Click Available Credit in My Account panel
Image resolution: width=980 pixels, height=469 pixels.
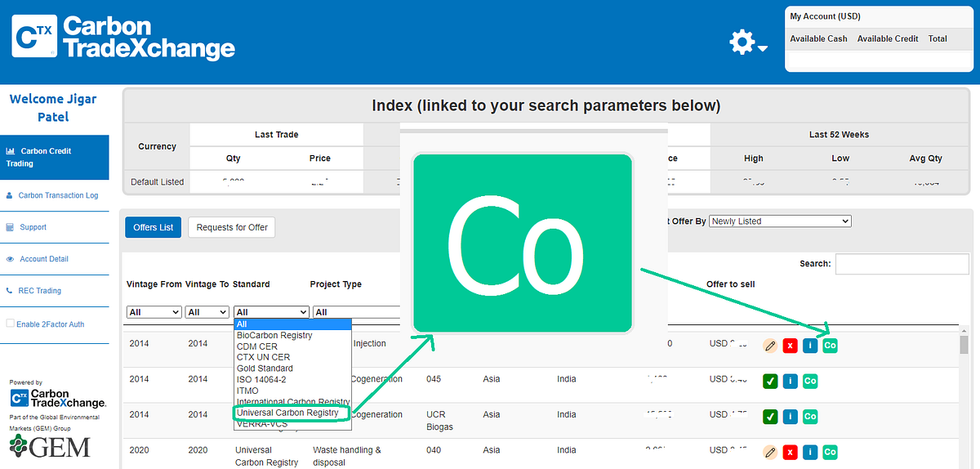[x=888, y=38]
